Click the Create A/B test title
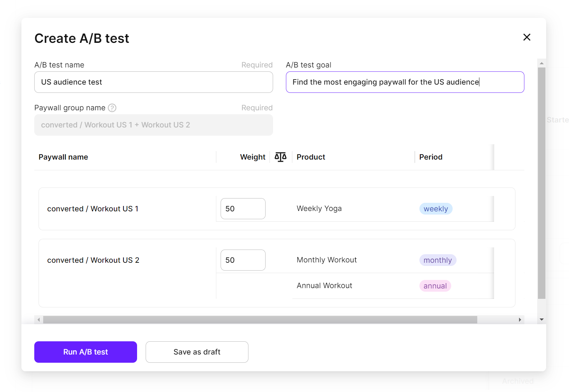Screen dimensions: 569x392 82,38
